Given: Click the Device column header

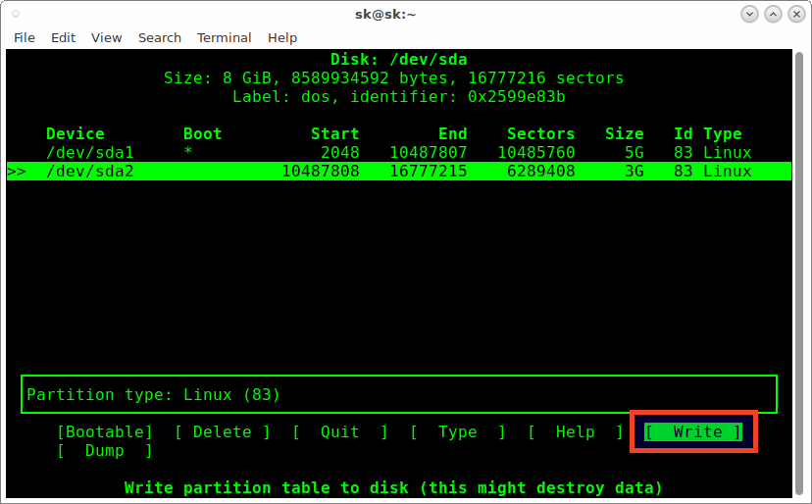Looking at the screenshot, I should [76, 133].
